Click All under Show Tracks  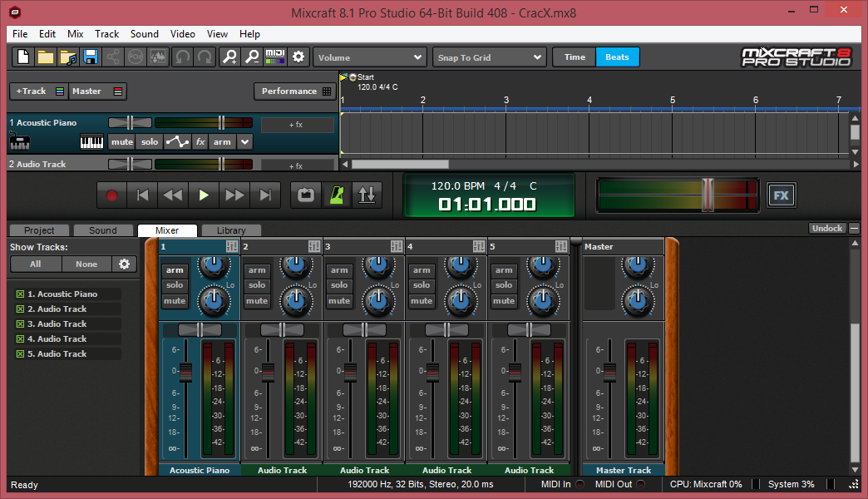(36, 264)
